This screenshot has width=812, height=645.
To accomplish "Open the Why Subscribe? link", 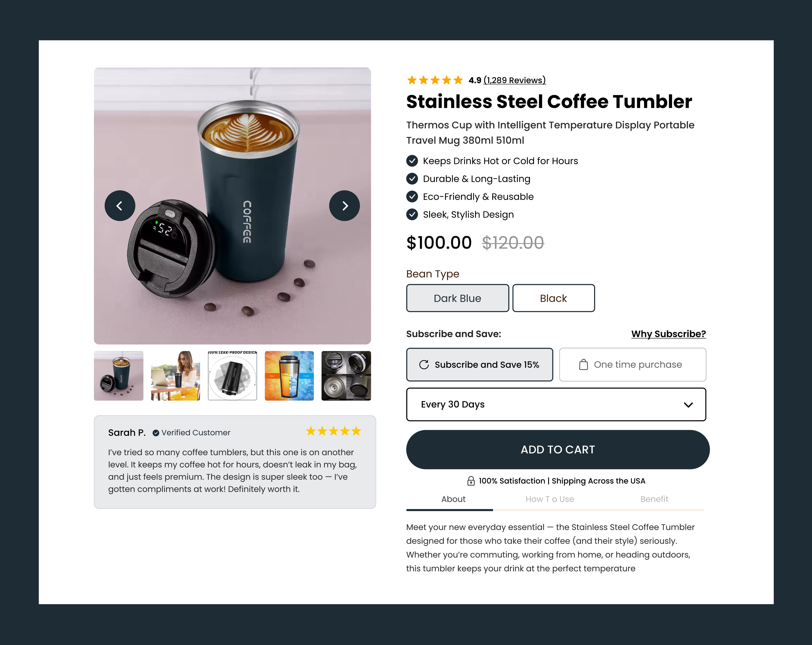I will 668,334.
